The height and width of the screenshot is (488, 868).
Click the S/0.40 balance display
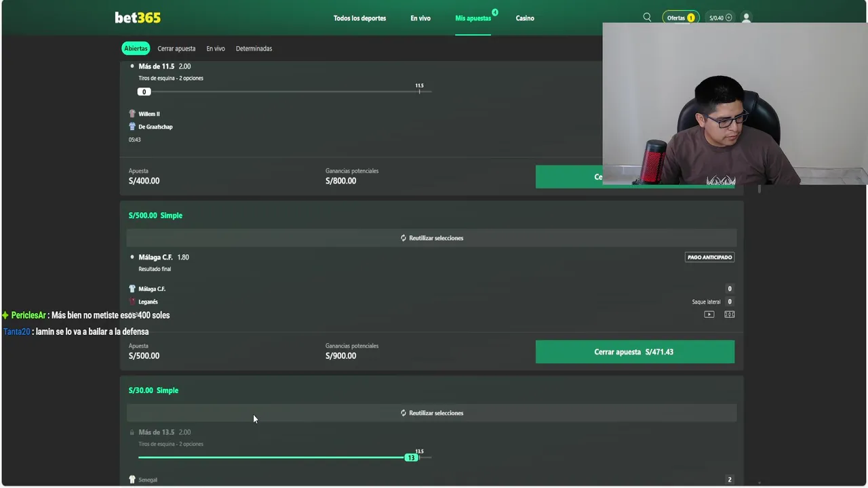[716, 18]
